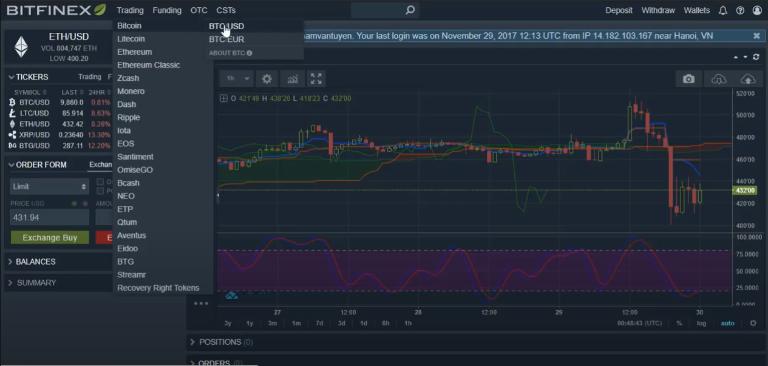Expand the Summary panel
Viewport: 768px width, 366px height.
pos(11,283)
